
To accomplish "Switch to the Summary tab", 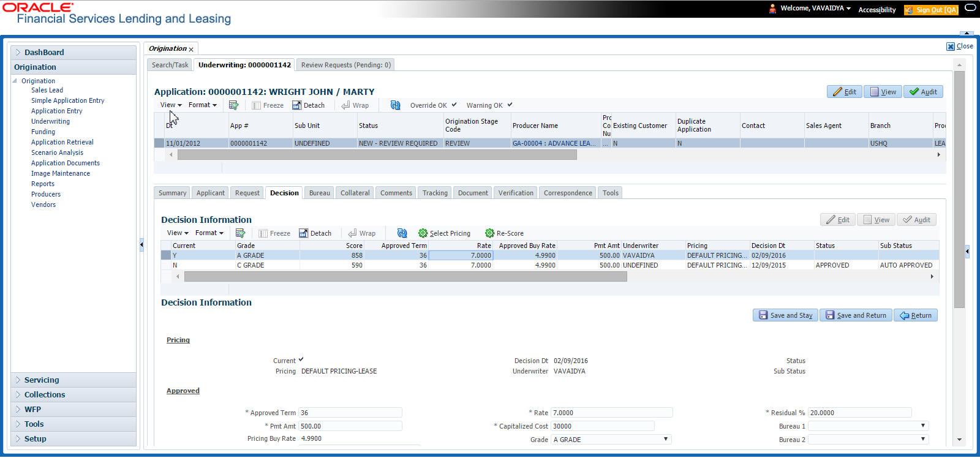I will [x=172, y=193].
